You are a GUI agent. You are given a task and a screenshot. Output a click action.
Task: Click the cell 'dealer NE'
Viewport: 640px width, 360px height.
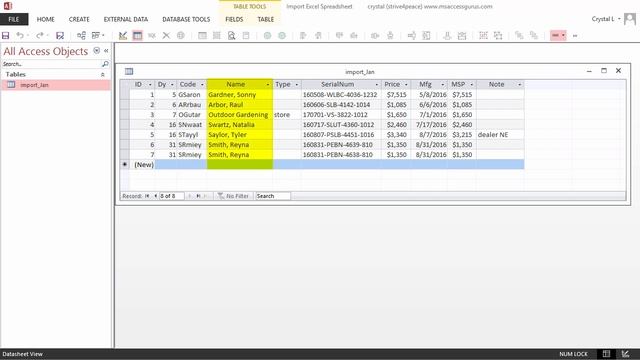pos(500,135)
